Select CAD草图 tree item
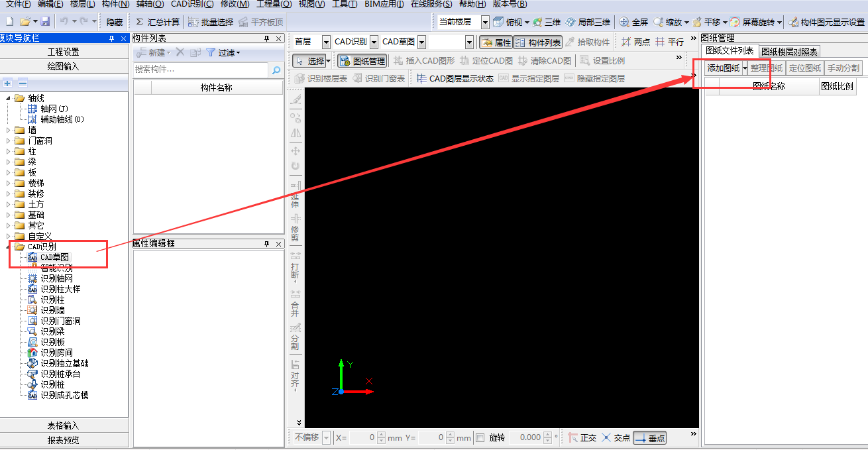The width and height of the screenshot is (868, 450). (48, 257)
